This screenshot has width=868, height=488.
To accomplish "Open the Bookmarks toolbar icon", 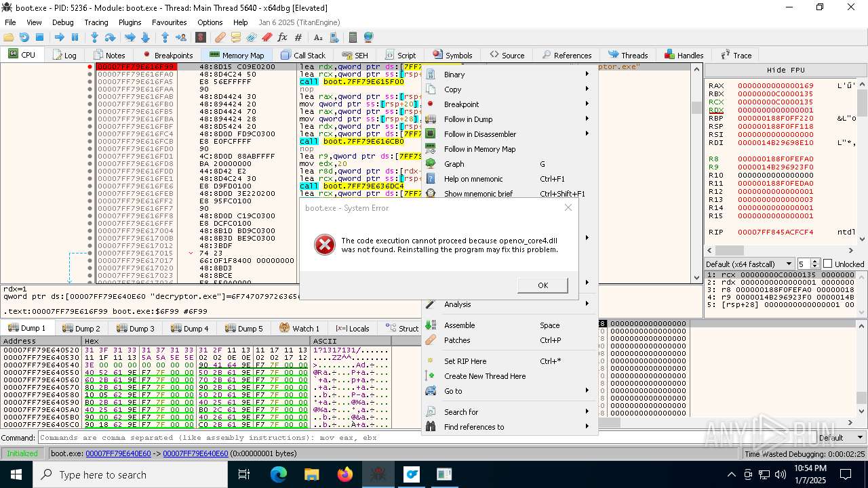I will click(267, 37).
